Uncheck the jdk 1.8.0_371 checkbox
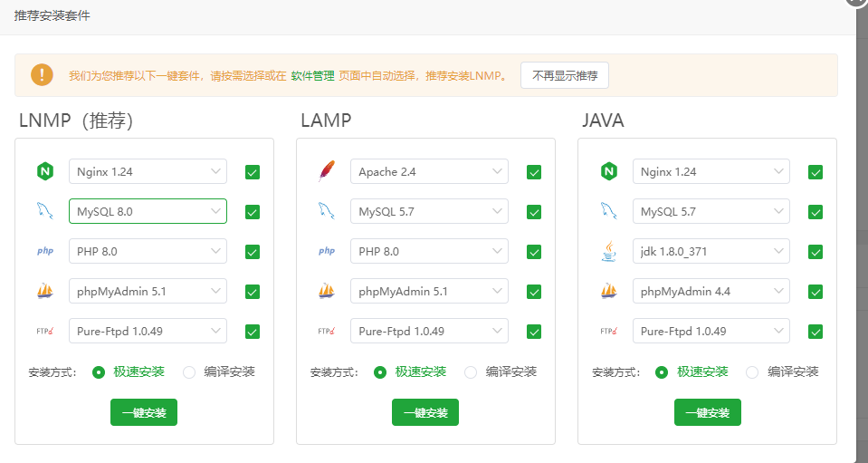The width and height of the screenshot is (868, 463). (x=816, y=252)
